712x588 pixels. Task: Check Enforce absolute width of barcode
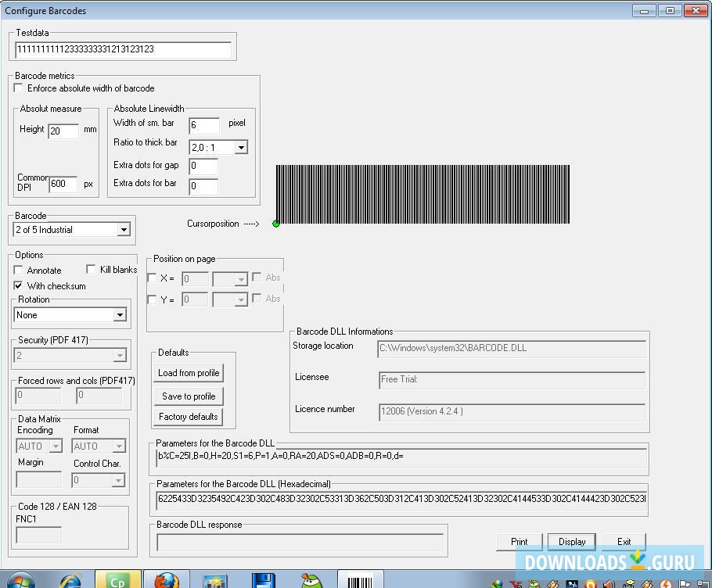pos(18,88)
